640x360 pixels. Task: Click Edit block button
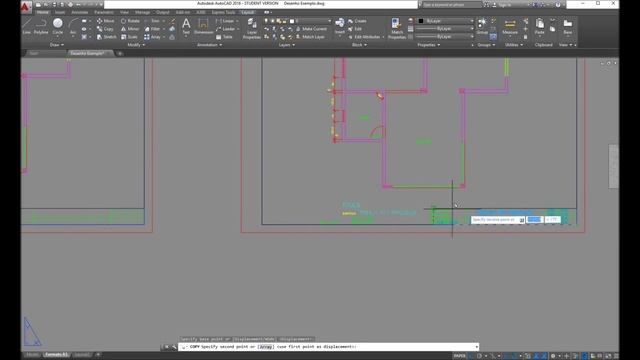(x=355, y=29)
